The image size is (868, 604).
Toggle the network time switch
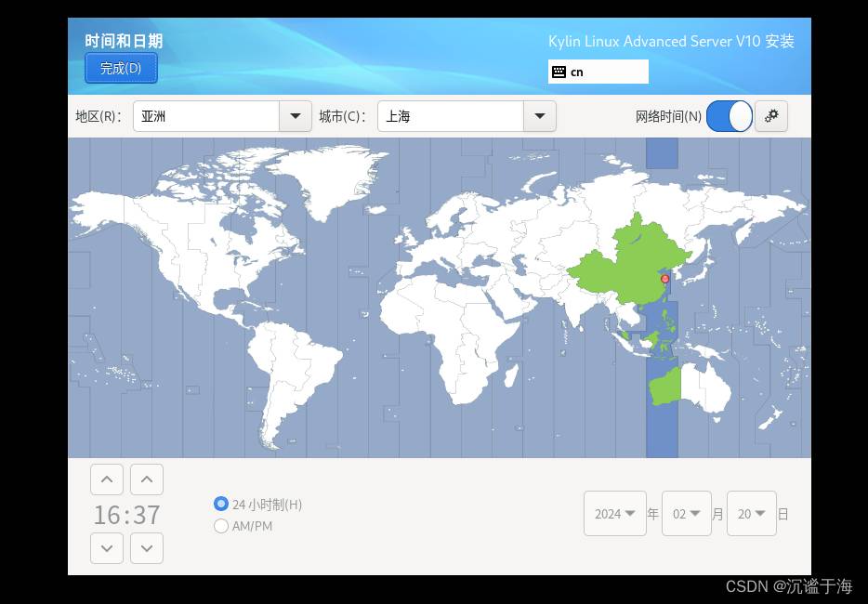click(x=730, y=116)
